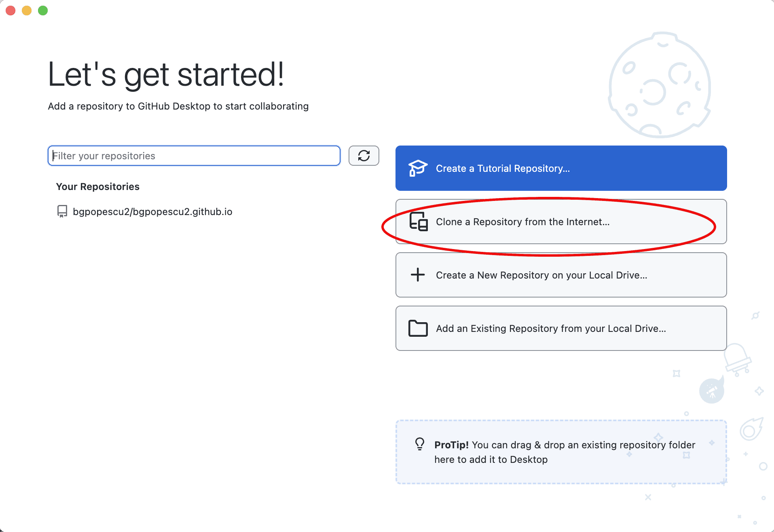Click the folder icon for existing repository

coord(418,328)
